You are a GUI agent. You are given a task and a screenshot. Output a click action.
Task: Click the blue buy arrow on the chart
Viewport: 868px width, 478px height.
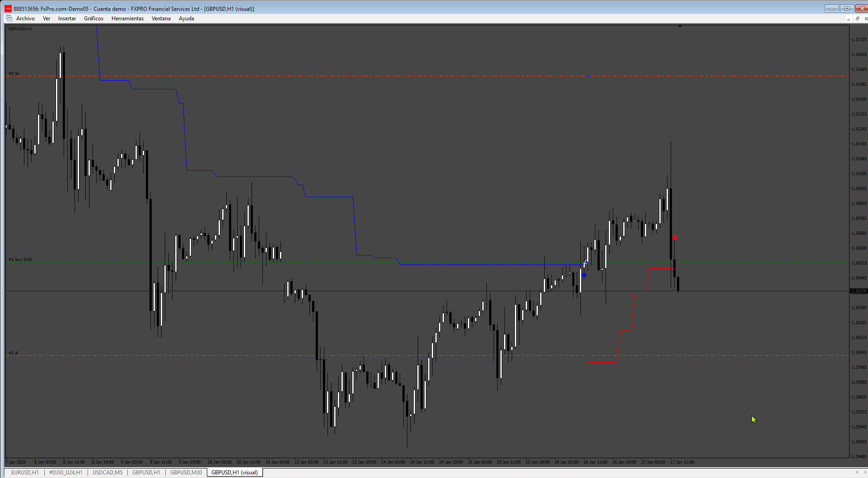pyautogui.click(x=584, y=275)
